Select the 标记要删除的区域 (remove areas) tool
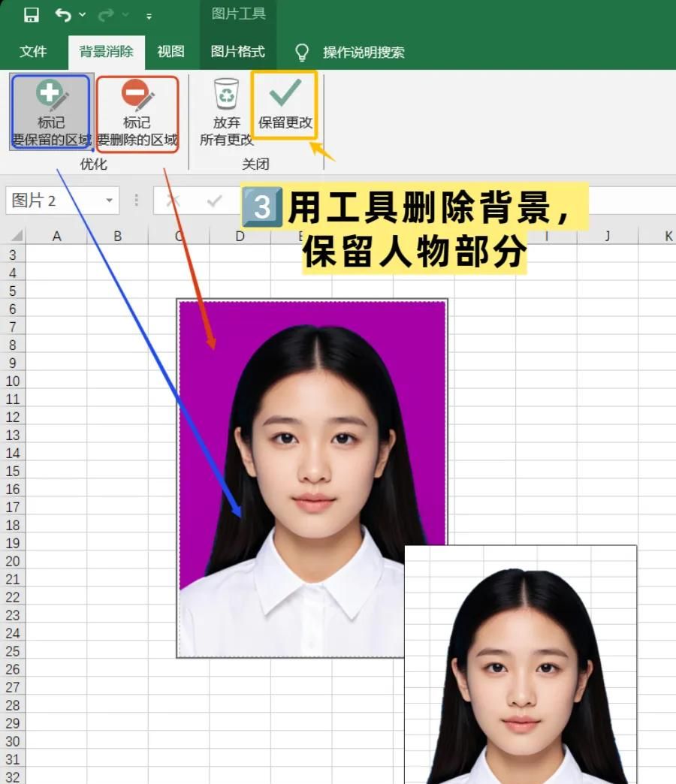Viewport: 676px width, 784px height. (x=137, y=113)
